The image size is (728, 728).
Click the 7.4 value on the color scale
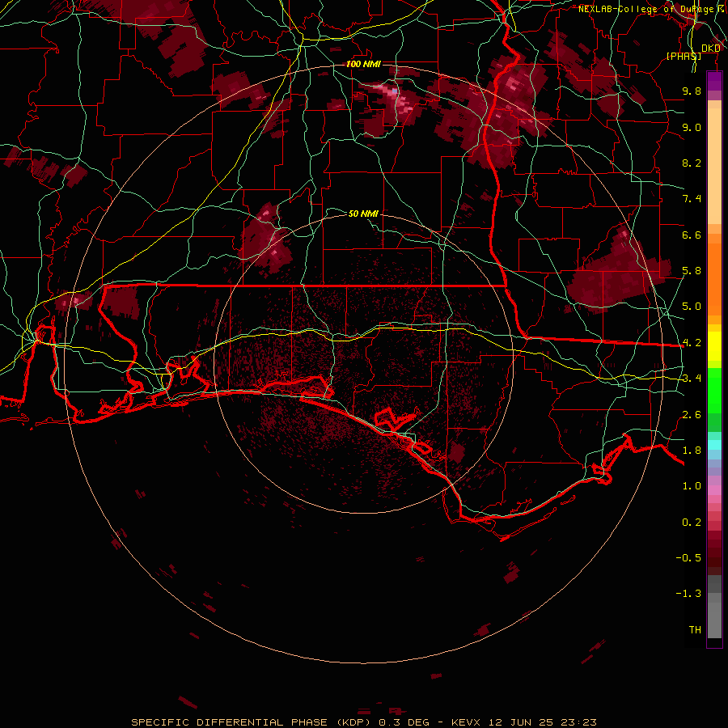(x=692, y=199)
